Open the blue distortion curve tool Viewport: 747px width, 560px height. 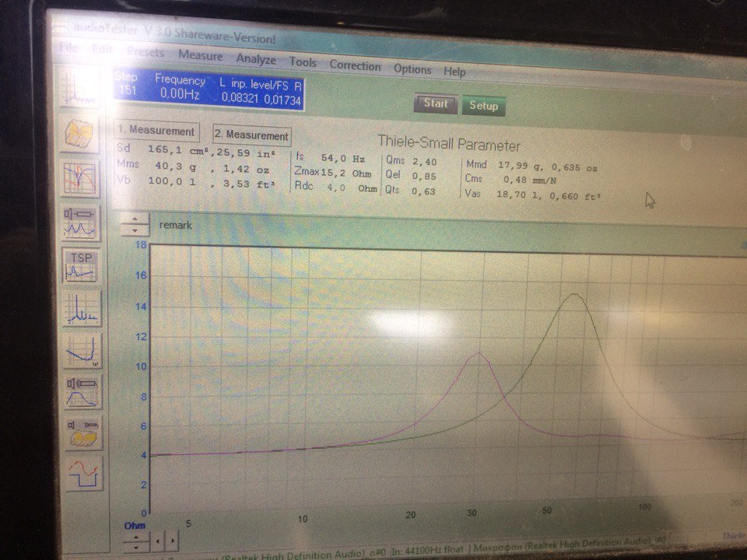pyautogui.click(x=82, y=351)
